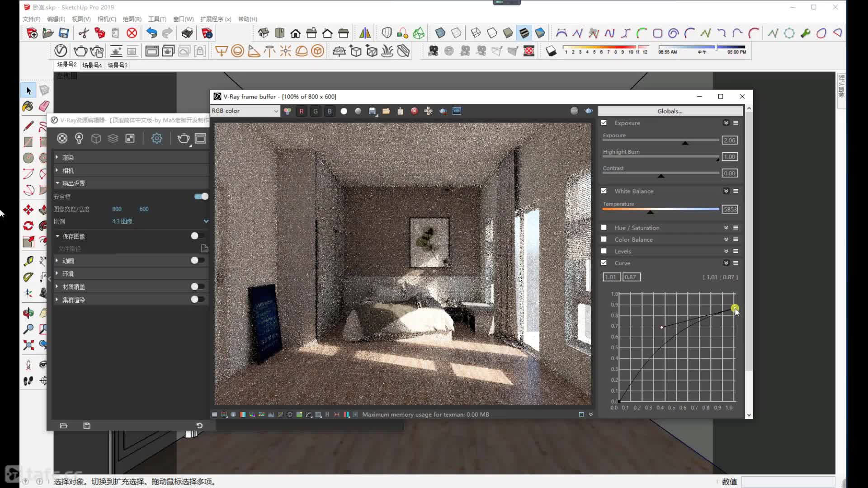Open the V-Ray geometry cube icon
Screen dimensions: 868x488
[96, 138]
